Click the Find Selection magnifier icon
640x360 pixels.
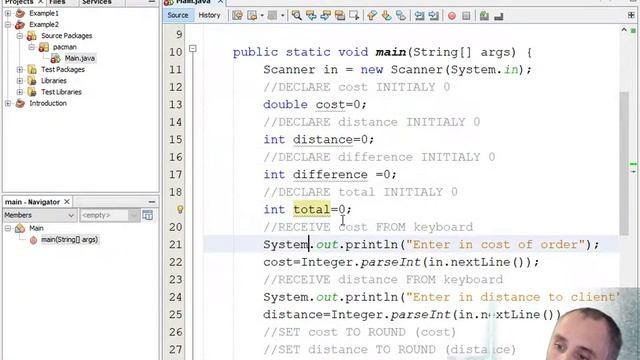297,16
